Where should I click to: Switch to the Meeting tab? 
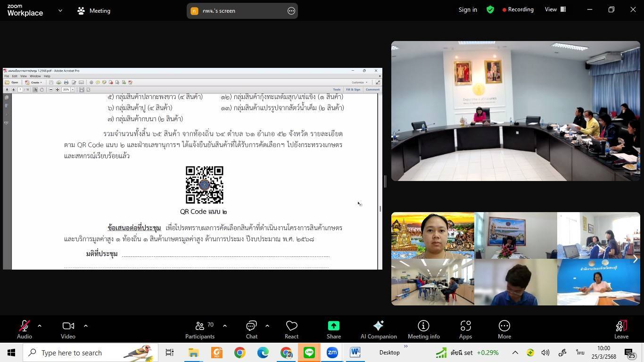point(94,10)
